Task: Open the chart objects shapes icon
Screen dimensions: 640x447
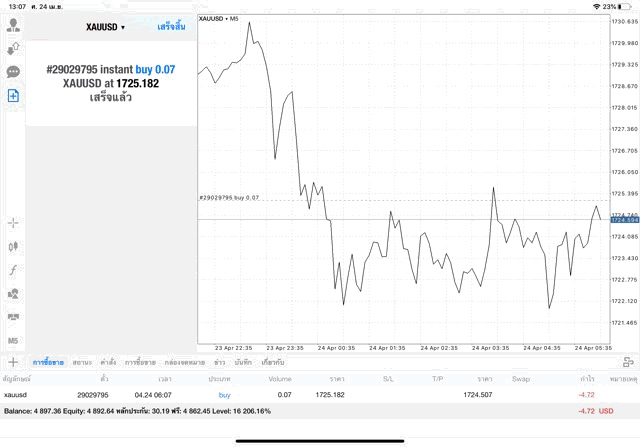Action: 13,294
